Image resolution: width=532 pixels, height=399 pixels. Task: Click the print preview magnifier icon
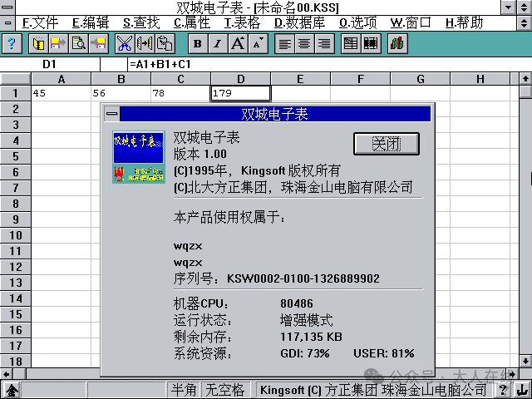(x=78, y=44)
